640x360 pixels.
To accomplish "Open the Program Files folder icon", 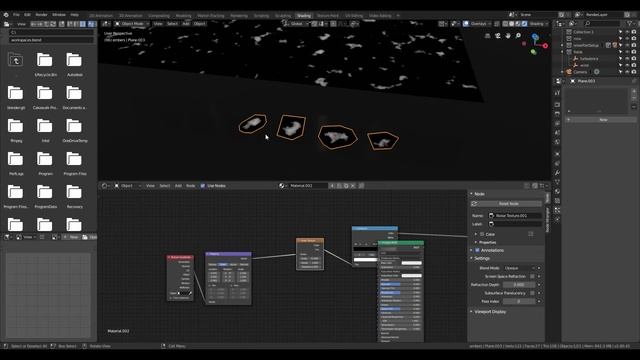I will pos(74,159).
